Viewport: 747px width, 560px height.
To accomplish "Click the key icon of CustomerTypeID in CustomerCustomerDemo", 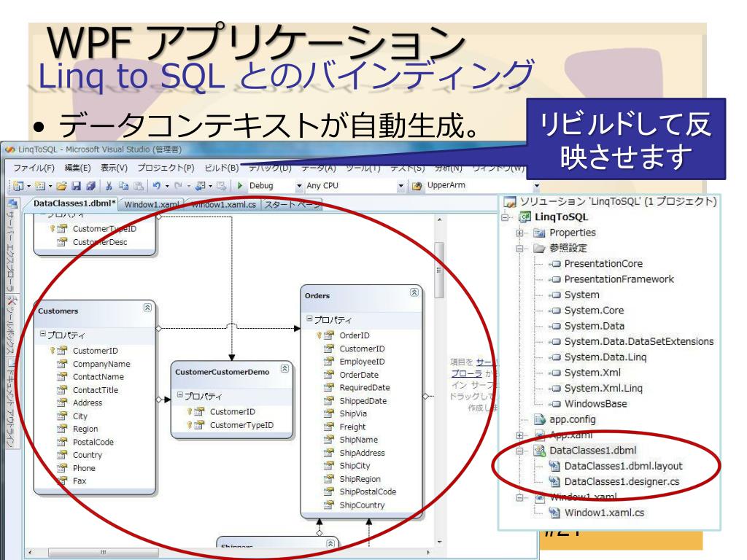I will pyautogui.click(x=189, y=425).
